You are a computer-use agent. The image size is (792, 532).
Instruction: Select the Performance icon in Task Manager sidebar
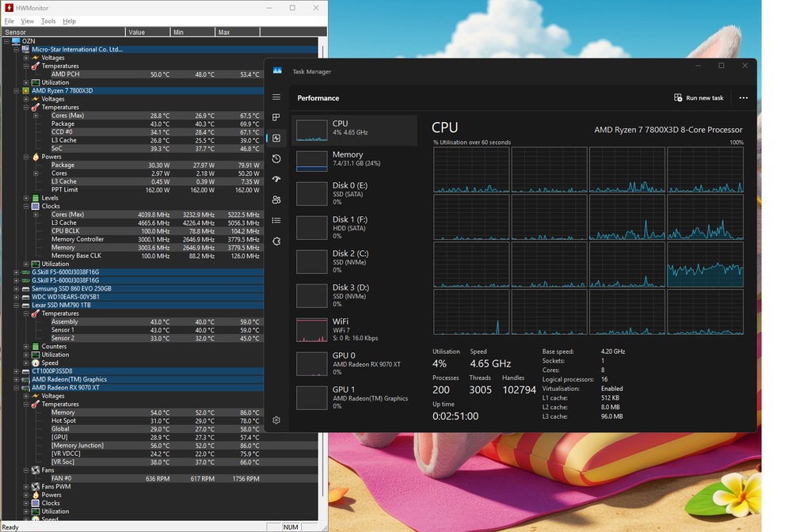click(276, 138)
